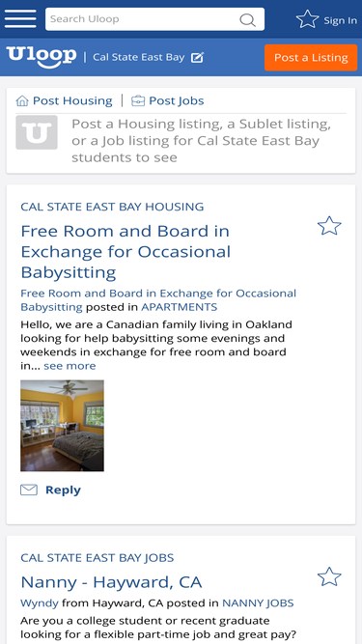
Task: Open the yellow bedroom photo thumbnail
Action: point(62,426)
